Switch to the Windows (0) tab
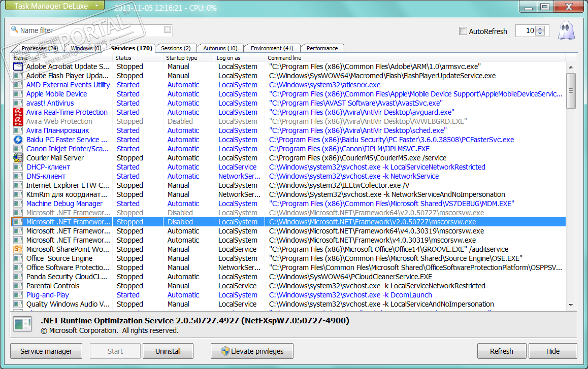 click(x=86, y=48)
